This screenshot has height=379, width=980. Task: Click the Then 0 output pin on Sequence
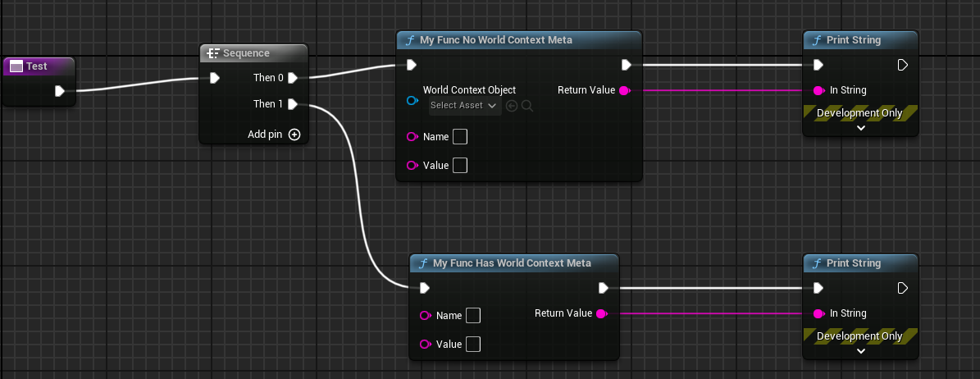(x=293, y=78)
